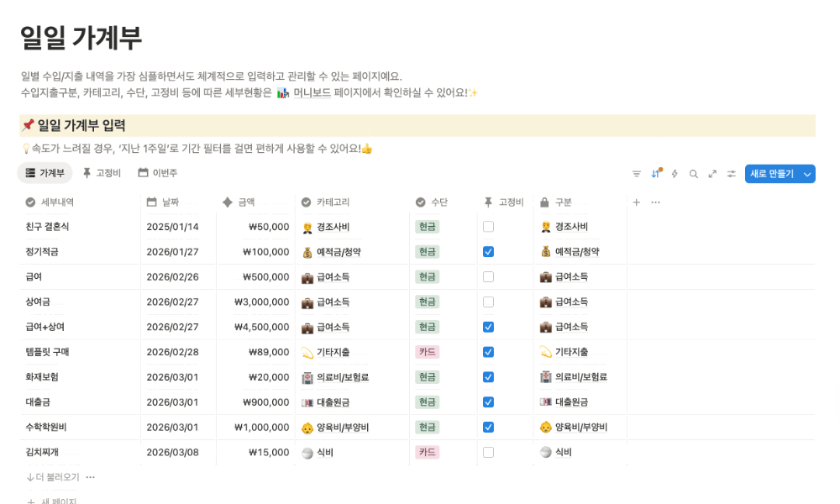Open the view settings sliders icon
This screenshot has height=504, width=840.
pos(732,174)
